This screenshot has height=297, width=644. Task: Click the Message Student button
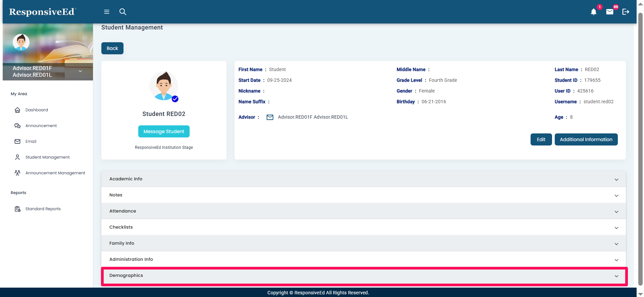click(x=164, y=131)
